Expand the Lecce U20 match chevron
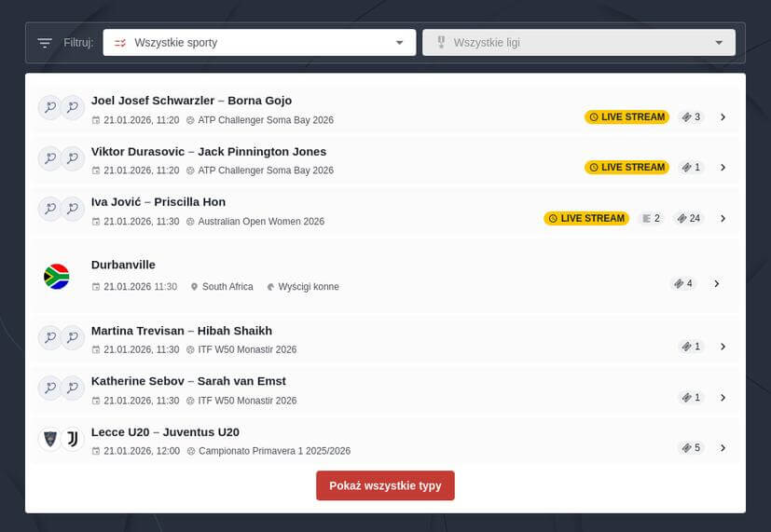This screenshot has height=532, width=771. pos(723,448)
